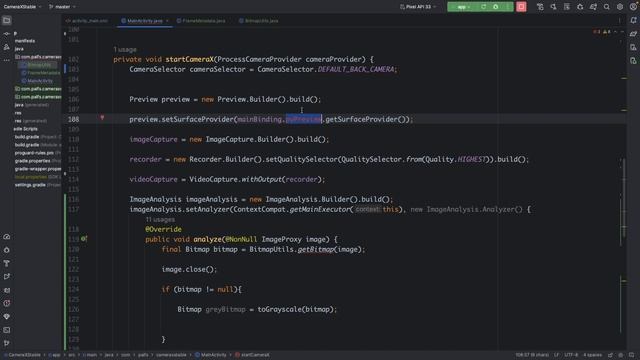This screenshot has width=640, height=360.
Task: Open the Git branch tool window icon
Action: (7, 343)
